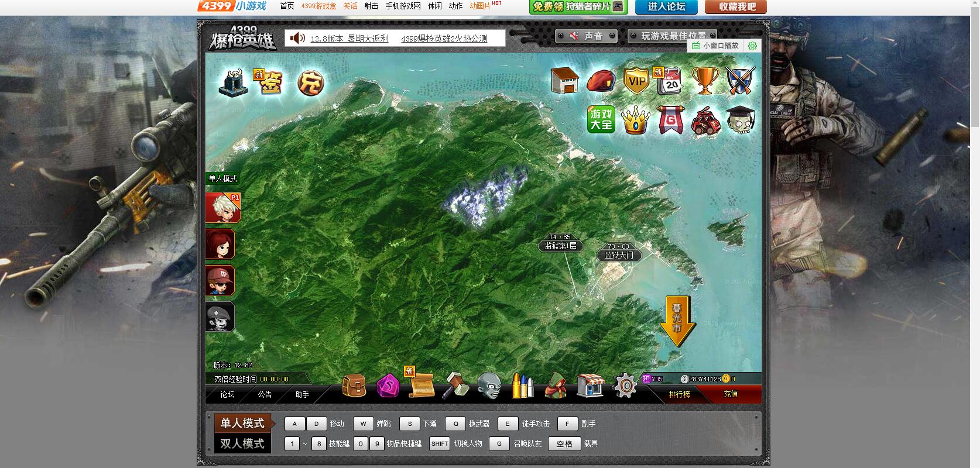Viewport: 980px width, 468px height.
Task: Open the calendar icon showing 20
Action: click(670, 81)
